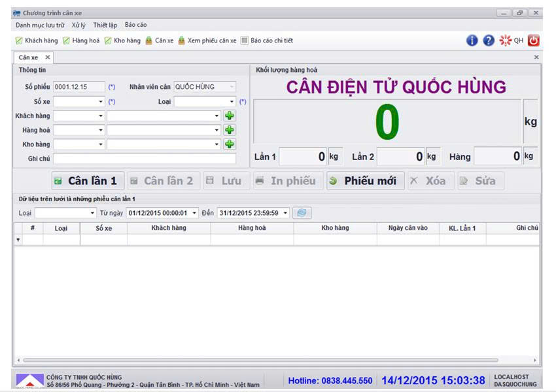Image resolution: width=556 pixels, height=392 pixels.
Task: Open the Danh mục lưu trữ menu
Action: [40, 25]
